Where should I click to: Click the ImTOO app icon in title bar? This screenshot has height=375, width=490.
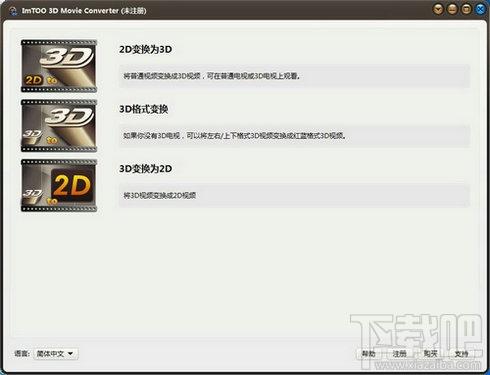tap(13, 11)
